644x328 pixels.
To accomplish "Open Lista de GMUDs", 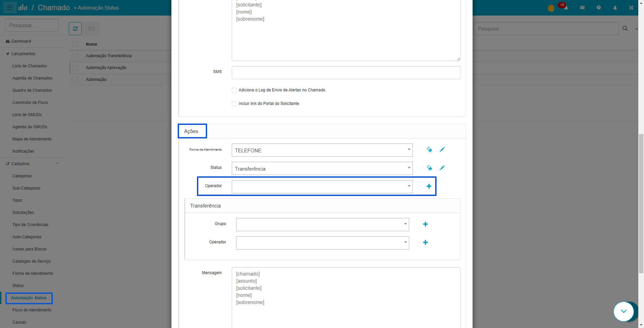I will [27, 115].
